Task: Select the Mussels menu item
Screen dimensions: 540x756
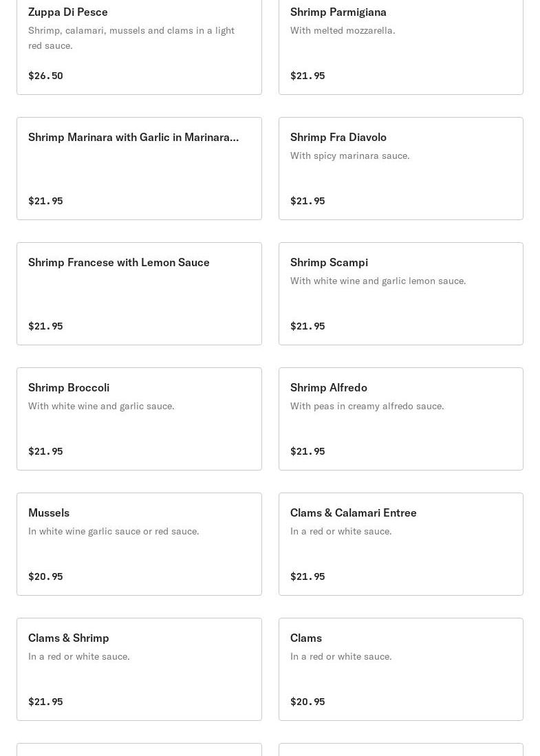Action: point(139,544)
